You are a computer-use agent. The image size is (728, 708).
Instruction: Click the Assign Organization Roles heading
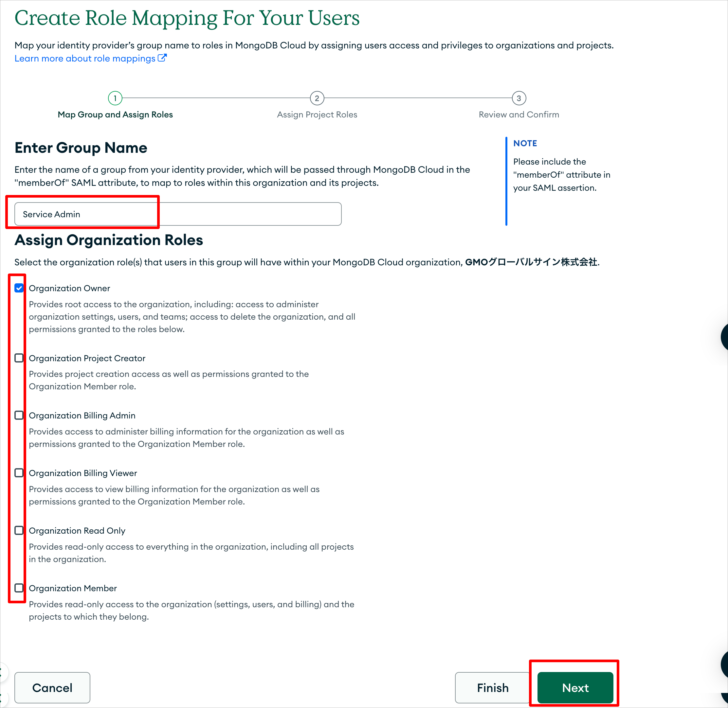pyautogui.click(x=109, y=240)
